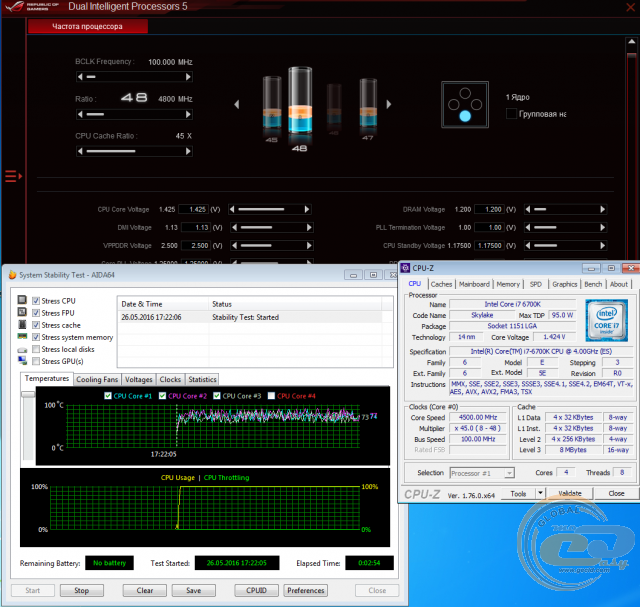This screenshot has width=640, height=607.
Task: Click the Clear button in AIDA64
Action: coord(144,590)
